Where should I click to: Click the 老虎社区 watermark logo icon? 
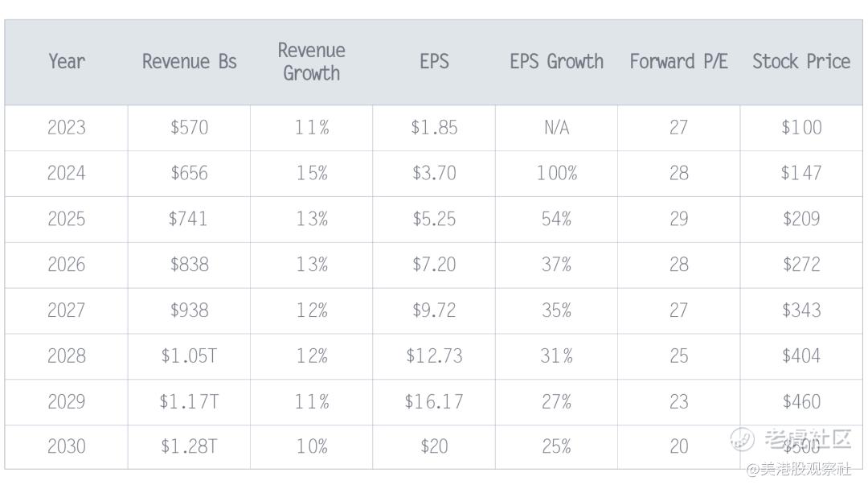tap(742, 438)
